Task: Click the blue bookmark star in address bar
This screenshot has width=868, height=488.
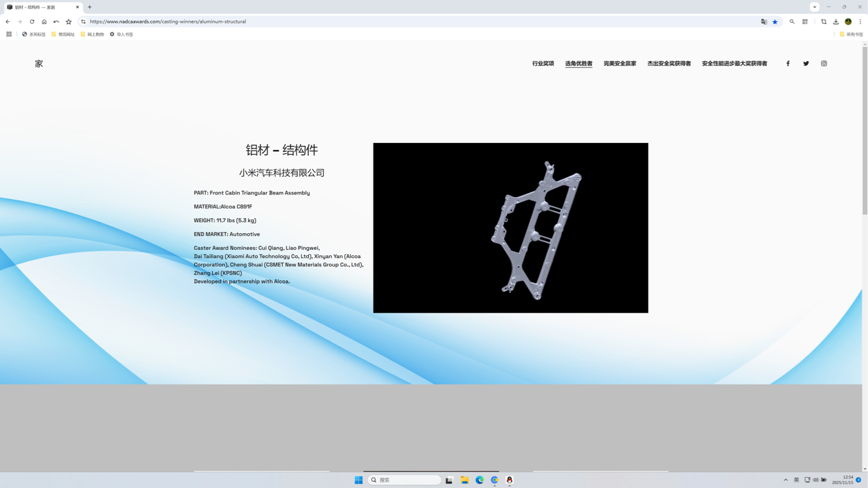Action: [775, 22]
